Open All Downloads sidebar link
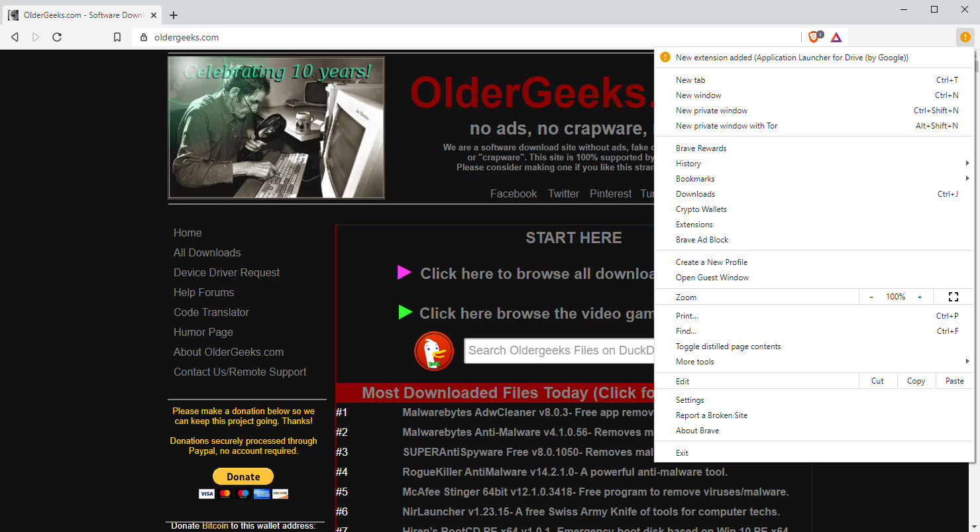980x532 pixels. (207, 252)
